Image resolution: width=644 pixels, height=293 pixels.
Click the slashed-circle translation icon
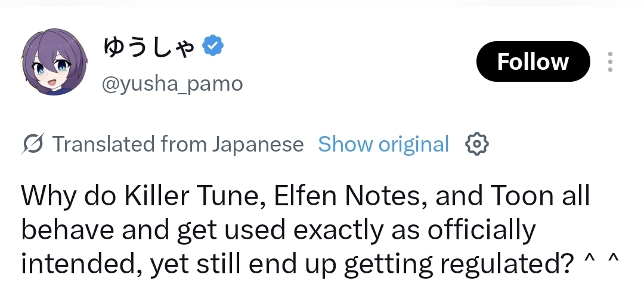pos(32,144)
